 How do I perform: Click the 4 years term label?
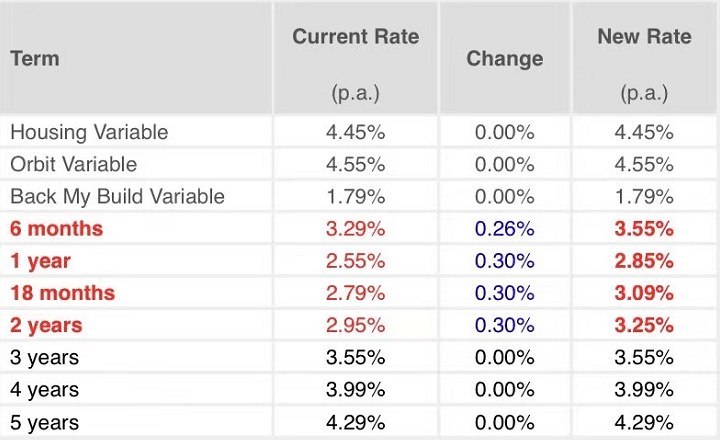pyautogui.click(x=45, y=389)
